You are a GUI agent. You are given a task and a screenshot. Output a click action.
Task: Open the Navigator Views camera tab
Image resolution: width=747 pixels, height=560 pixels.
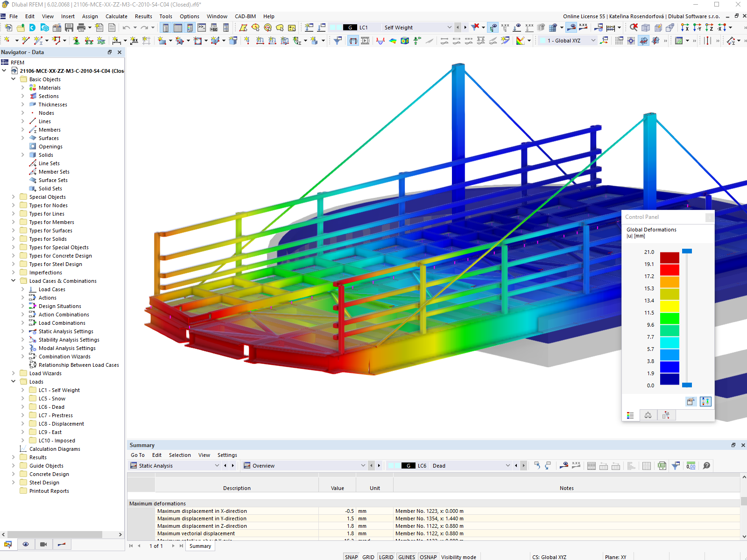click(43, 544)
